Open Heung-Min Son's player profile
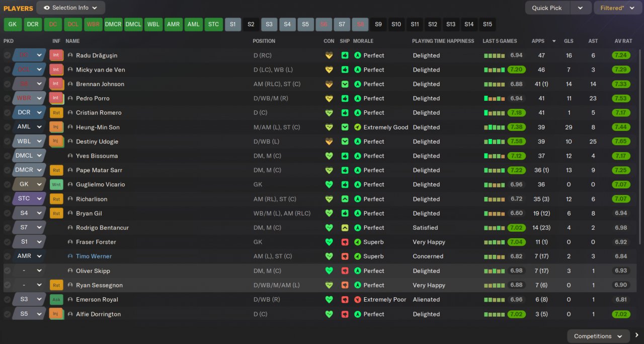Viewport: 644px width, 344px height. [98, 127]
